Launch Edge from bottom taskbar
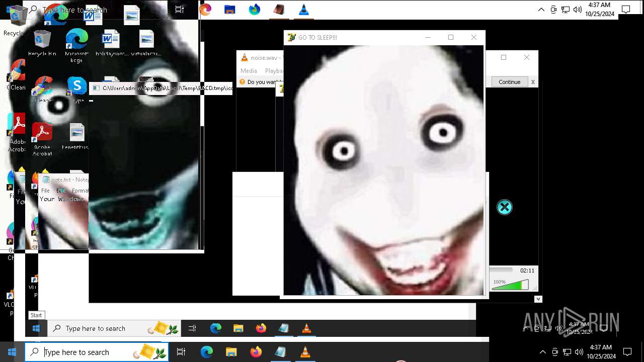 (x=207, y=352)
